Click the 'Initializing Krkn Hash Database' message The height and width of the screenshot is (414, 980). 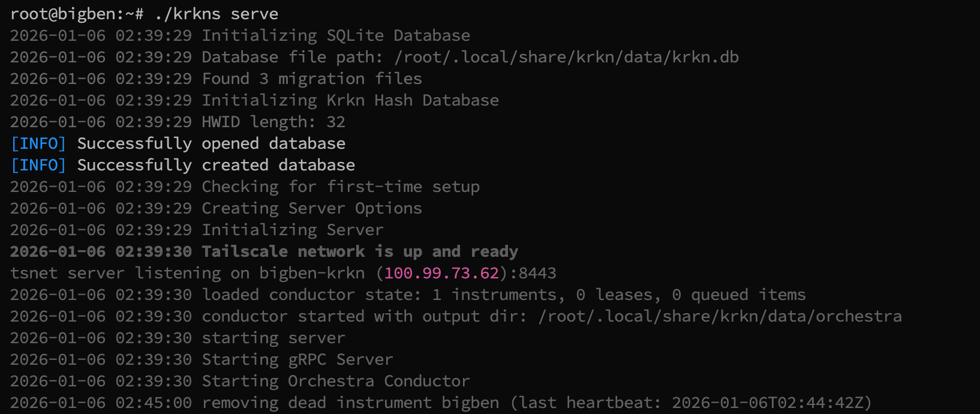(350, 100)
